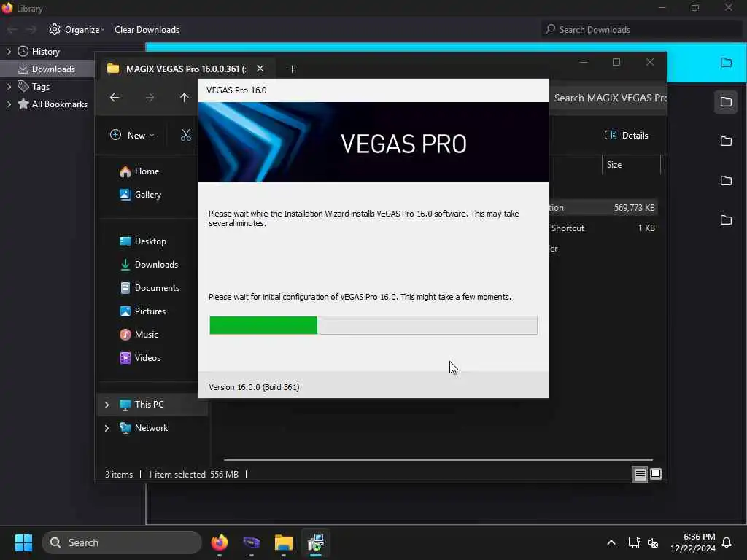
Task: Click the VEGAS Pro 16.0 title bar
Action: coord(373,90)
